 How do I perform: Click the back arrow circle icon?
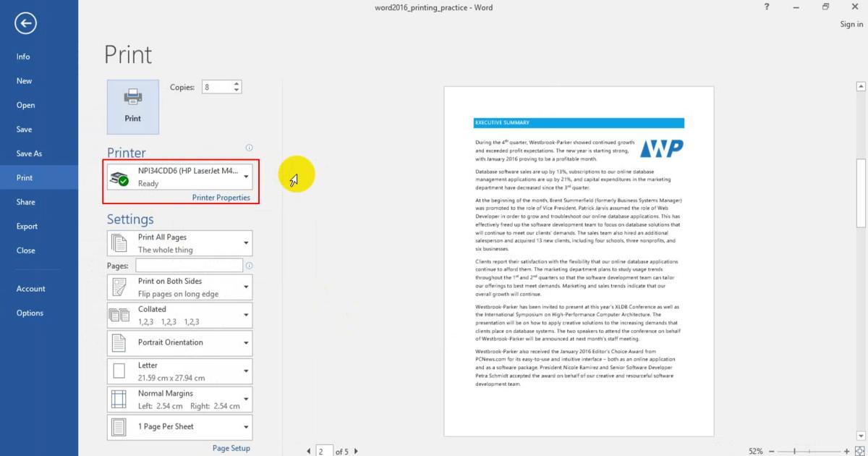point(25,24)
